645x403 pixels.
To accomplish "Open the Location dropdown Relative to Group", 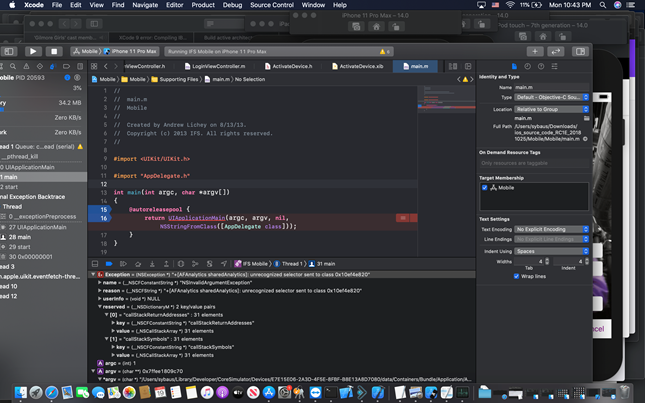I will [x=552, y=109].
